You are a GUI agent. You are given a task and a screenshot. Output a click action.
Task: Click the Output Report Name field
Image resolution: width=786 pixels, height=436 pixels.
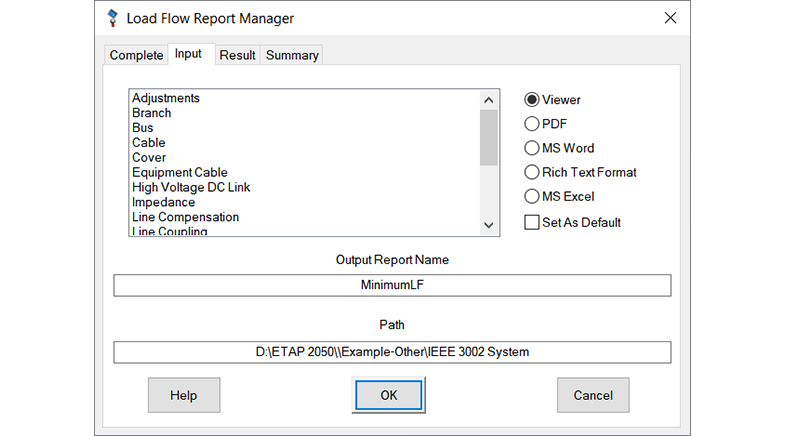coord(392,285)
